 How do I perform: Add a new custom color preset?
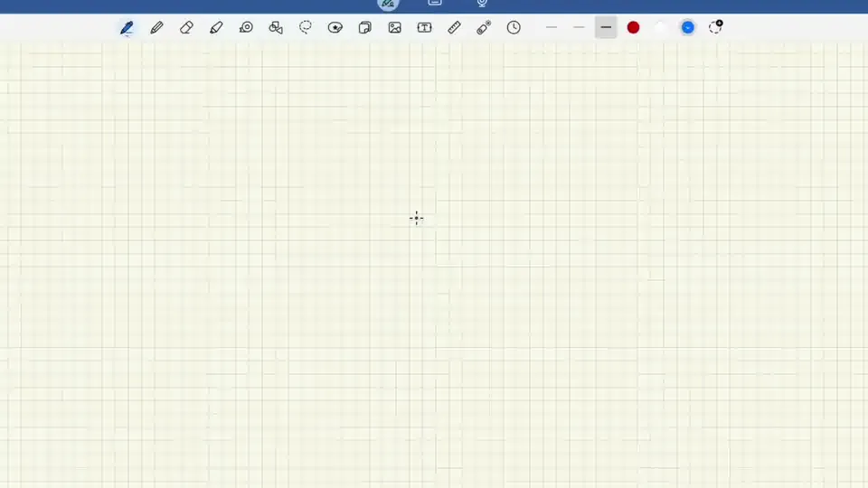715,27
